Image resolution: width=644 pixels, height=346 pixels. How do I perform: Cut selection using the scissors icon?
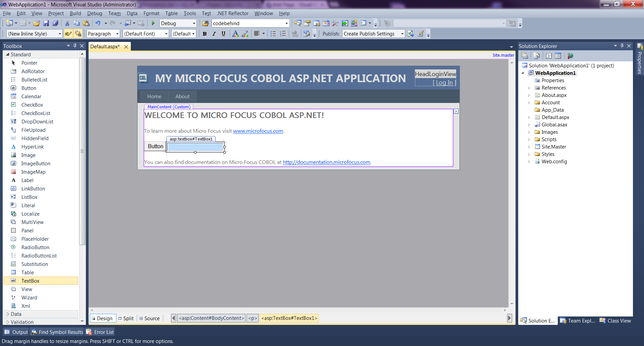[67, 23]
